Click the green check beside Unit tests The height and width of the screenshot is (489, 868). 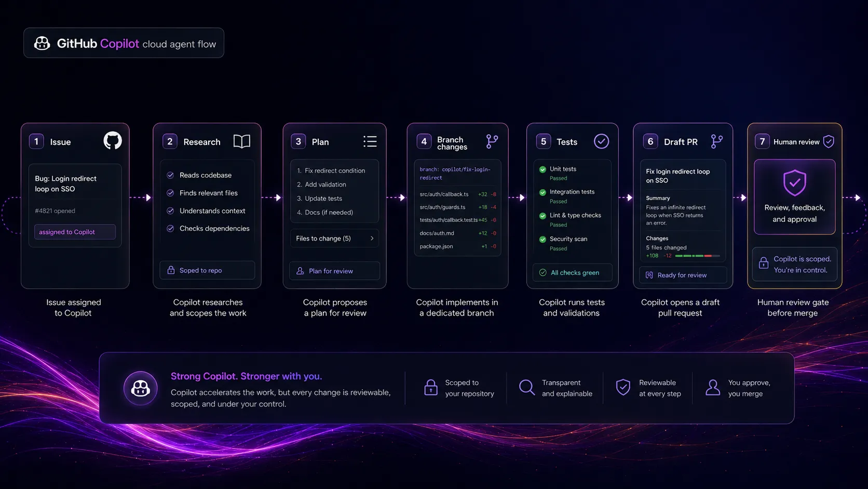click(x=542, y=169)
